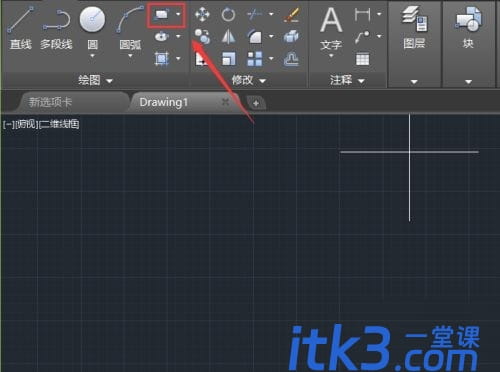Activate the Mirror tool

pos(229,36)
